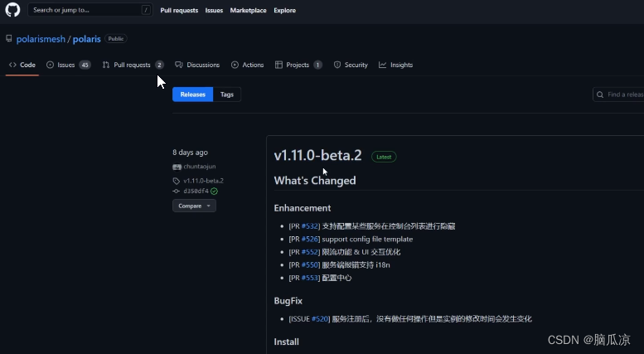Click the Issues tab circle icon

(x=50, y=65)
